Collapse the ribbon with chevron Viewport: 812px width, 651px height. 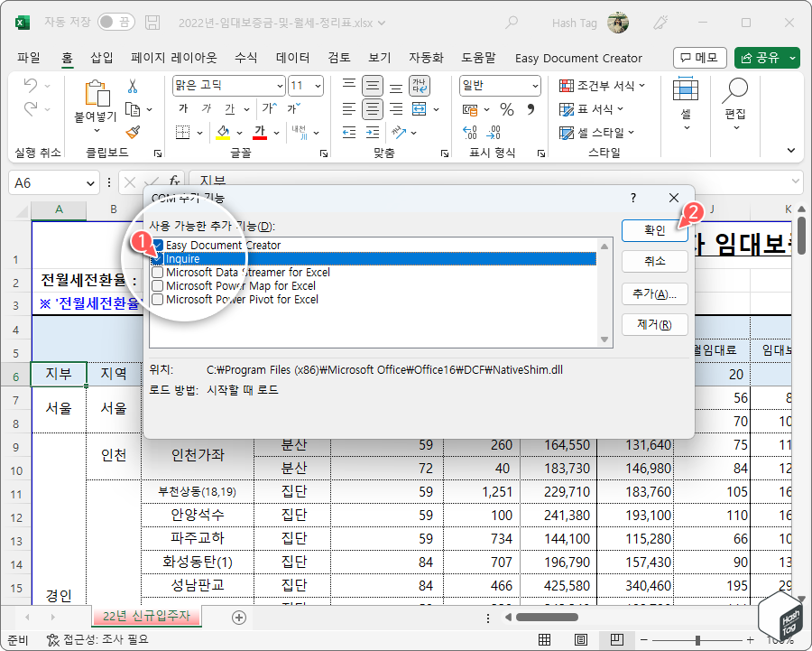(790, 150)
